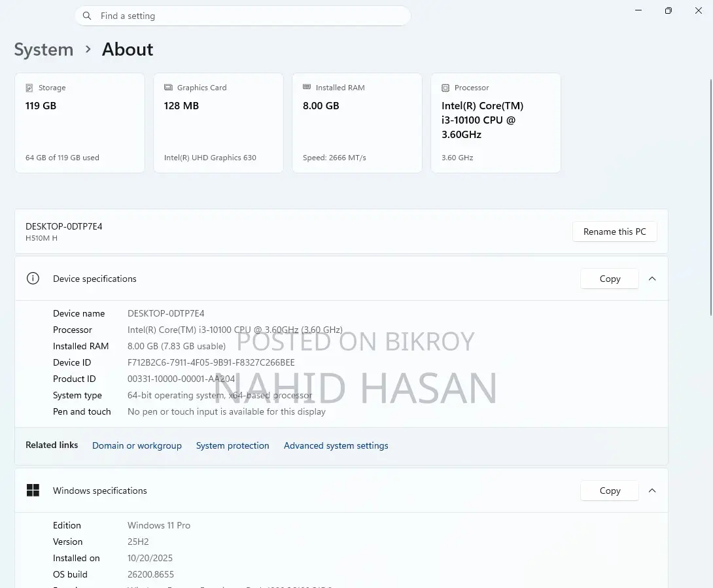Copy the Windows specifications

point(610,491)
